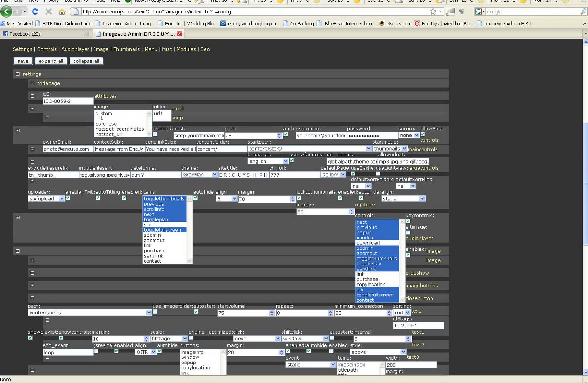The image size is (588, 383).
Task: Open the Modules navigation link
Action: pos(186,49)
